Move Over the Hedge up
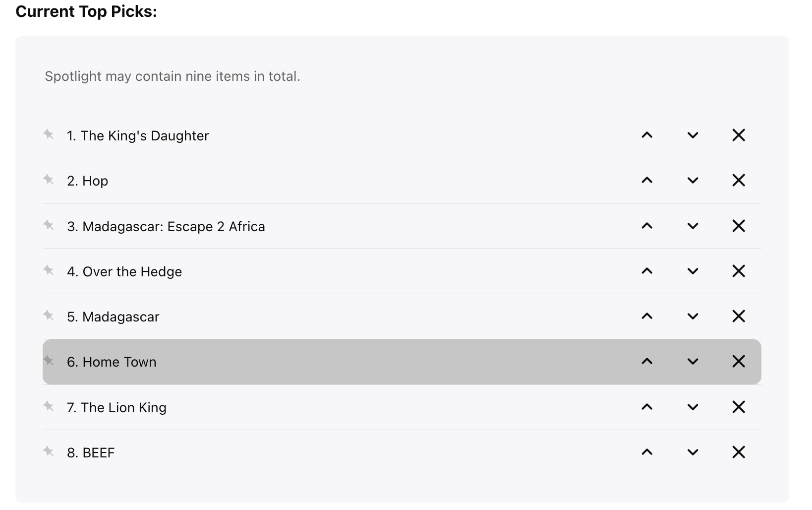 [646, 271]
